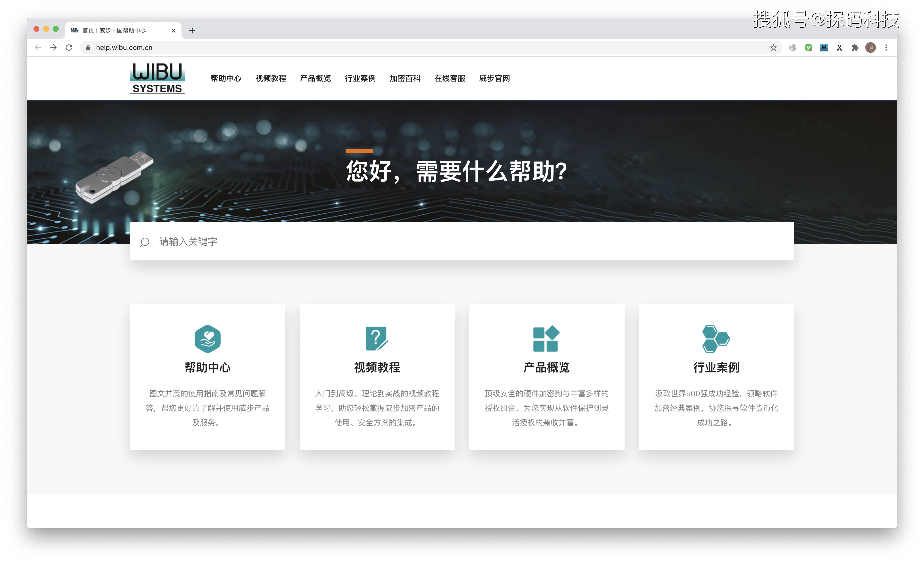Click the 请输入关键字 search field
Screen dimensions: 924x564
462,241
